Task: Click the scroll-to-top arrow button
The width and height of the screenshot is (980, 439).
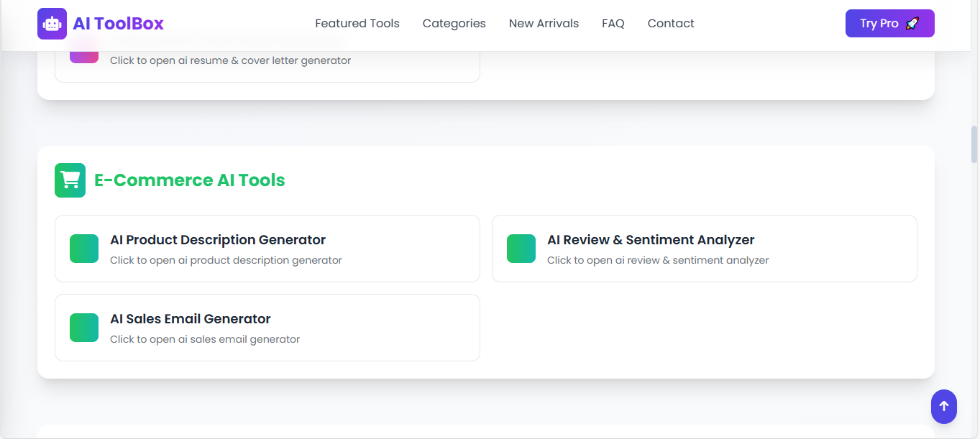Action: click(x=944, y=407)
